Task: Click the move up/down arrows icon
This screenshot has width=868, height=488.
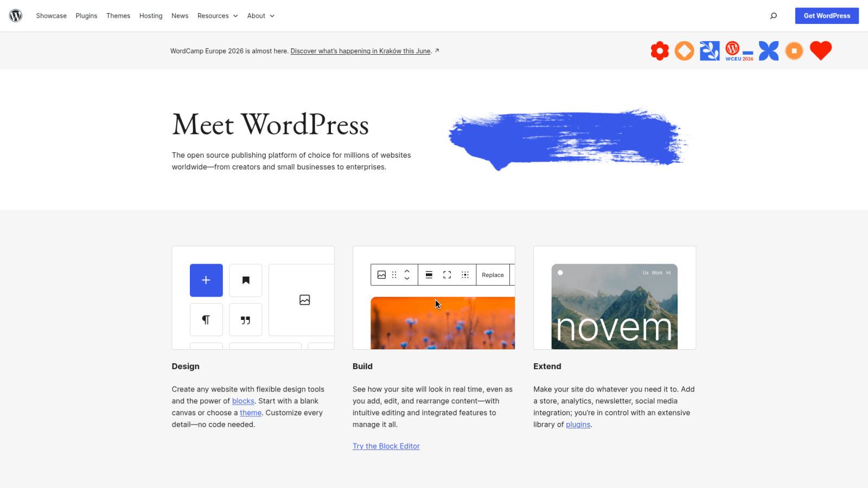Action: click(x=407, y=275)
